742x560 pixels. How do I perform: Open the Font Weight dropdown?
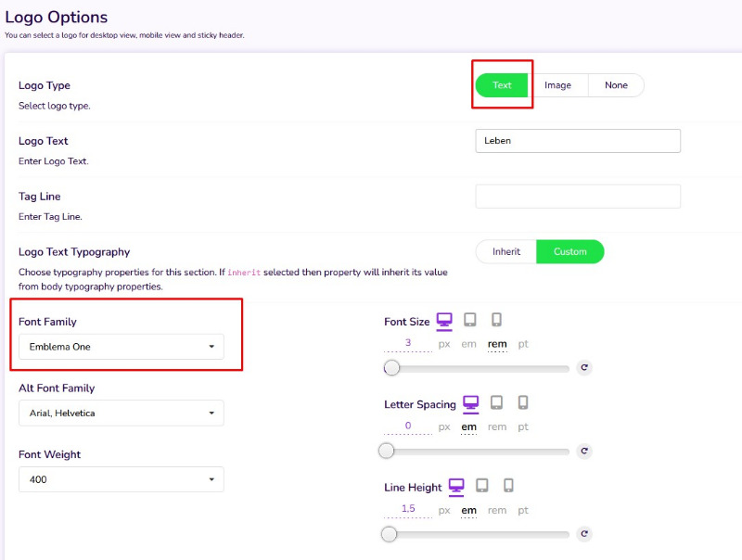[x=122, y=479]
